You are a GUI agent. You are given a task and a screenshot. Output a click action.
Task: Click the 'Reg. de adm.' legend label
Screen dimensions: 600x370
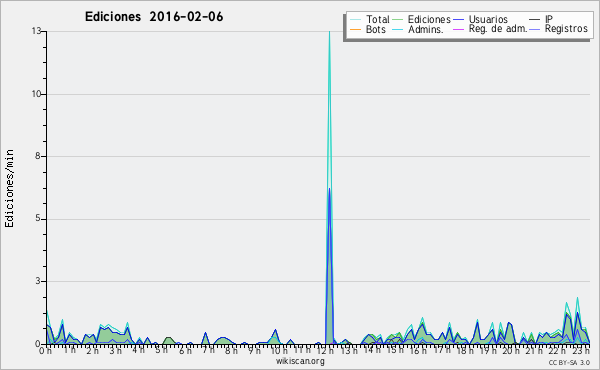coord(498,29)
